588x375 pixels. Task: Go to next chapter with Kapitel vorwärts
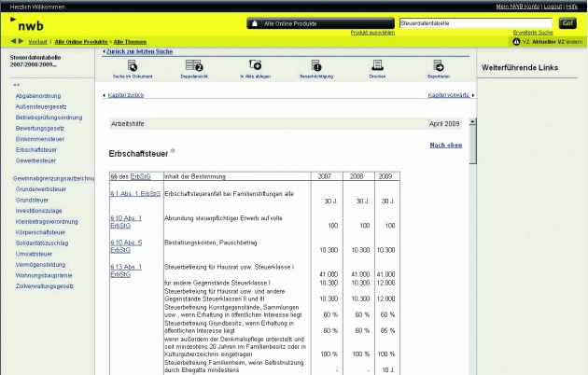coord(444,95)
